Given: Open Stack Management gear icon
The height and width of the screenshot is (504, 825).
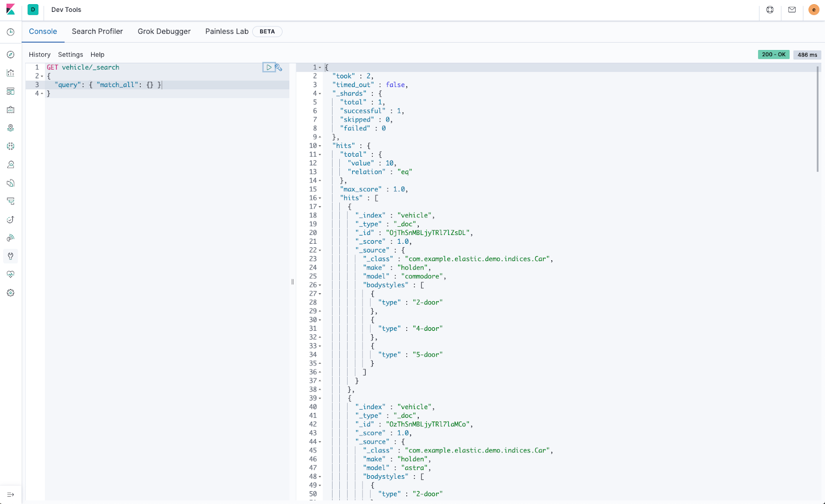Looking at the screenshot, I should coord(10,292).
